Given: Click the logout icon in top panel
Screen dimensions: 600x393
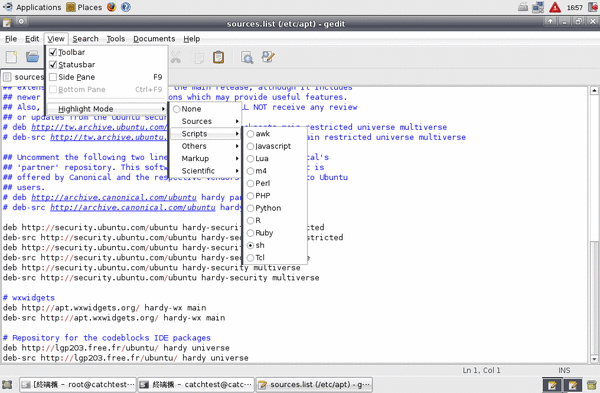Looking at the screenshot, I should click(593, 7).
